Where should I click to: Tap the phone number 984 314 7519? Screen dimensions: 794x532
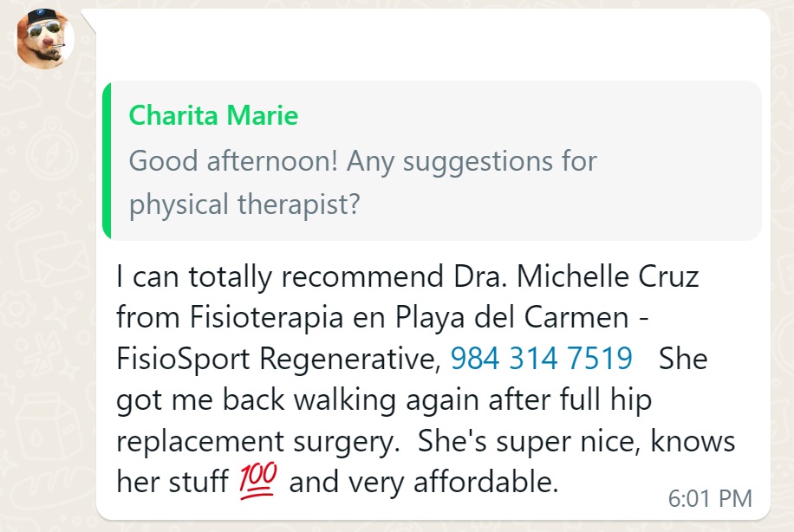pos(541,358)
